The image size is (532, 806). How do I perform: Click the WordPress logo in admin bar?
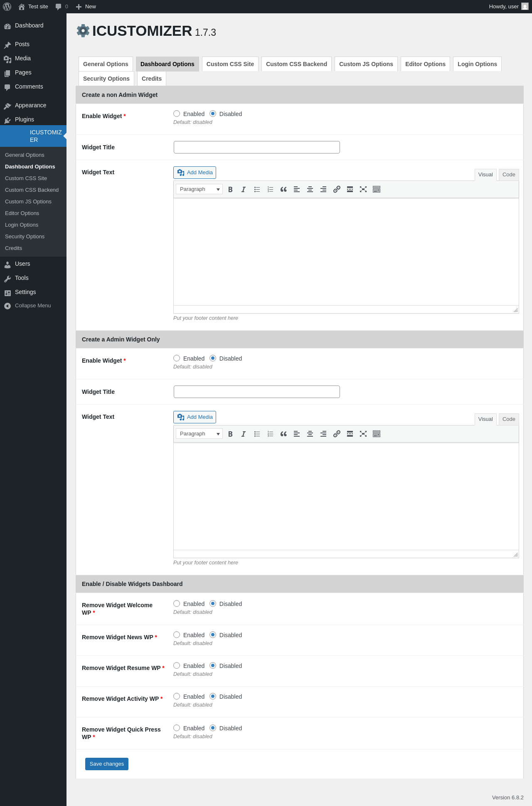7,7
